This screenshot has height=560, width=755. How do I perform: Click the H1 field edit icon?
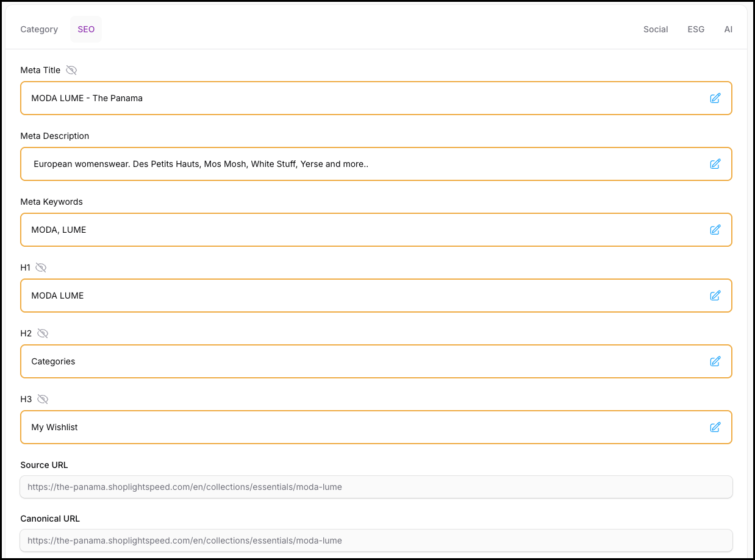point(715,296)
